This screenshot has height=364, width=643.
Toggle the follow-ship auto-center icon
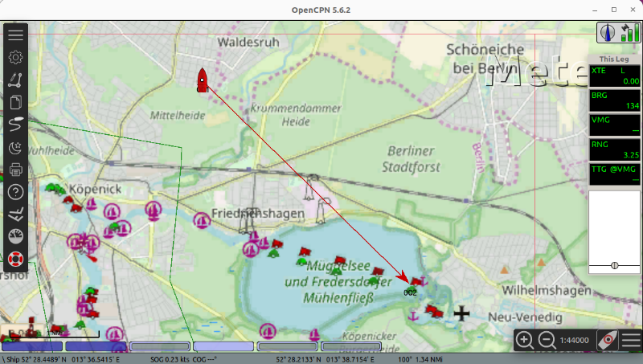pyautogui.click(x=608, y=340)
